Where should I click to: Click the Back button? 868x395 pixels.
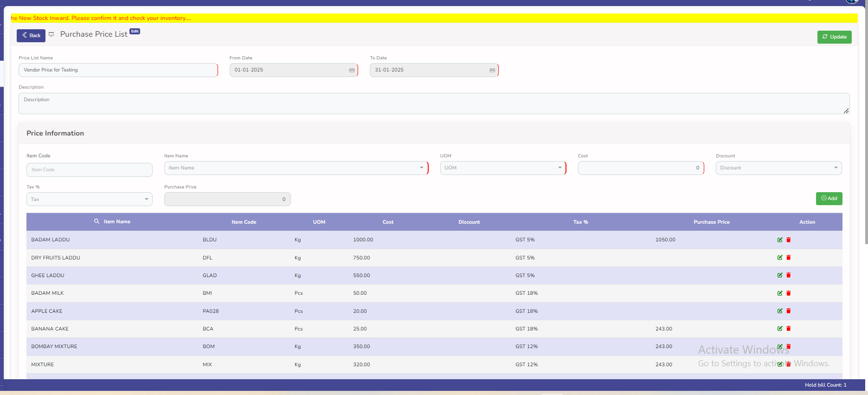[31, 36]
